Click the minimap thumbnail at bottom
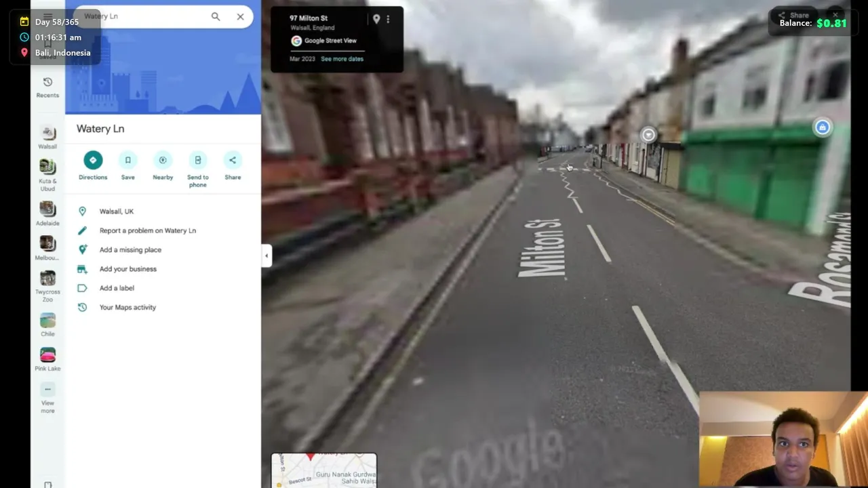868x488 pixels. [x=324, y=470]
